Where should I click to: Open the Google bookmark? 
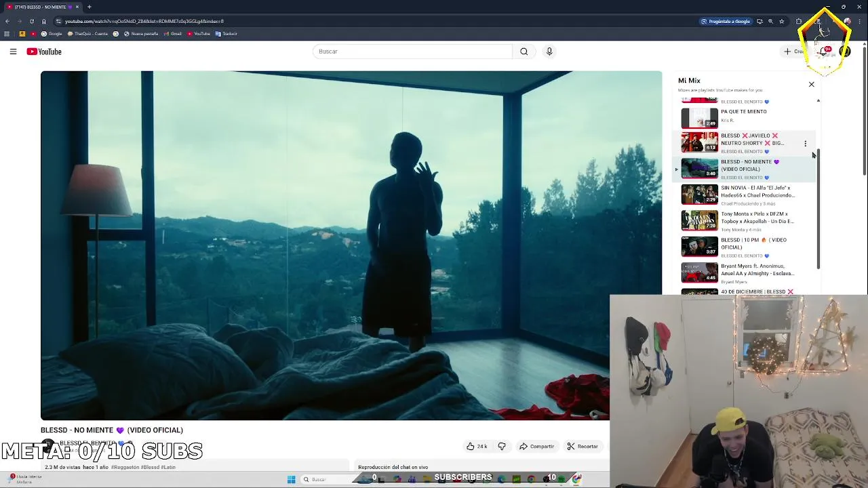52,34
